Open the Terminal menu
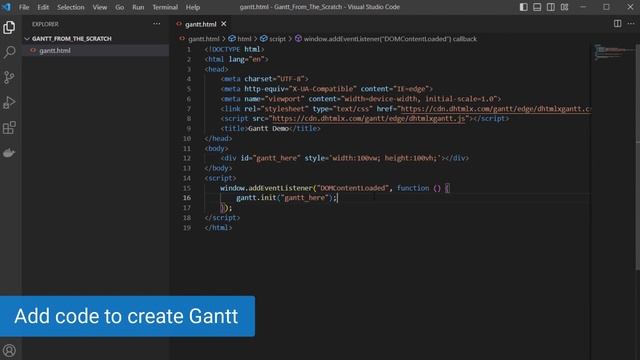The height and width of the screenshot is (360, 640). (165, 7)
